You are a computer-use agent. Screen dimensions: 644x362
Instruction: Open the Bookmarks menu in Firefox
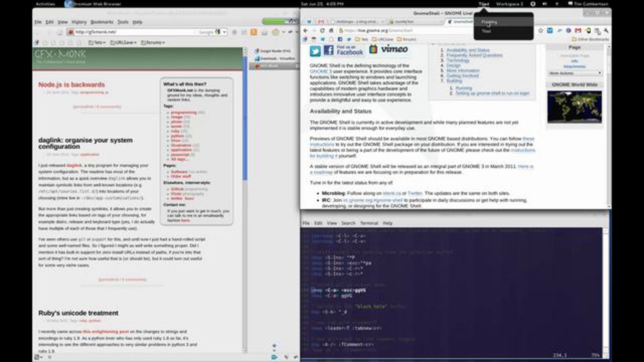click(102, 22)
